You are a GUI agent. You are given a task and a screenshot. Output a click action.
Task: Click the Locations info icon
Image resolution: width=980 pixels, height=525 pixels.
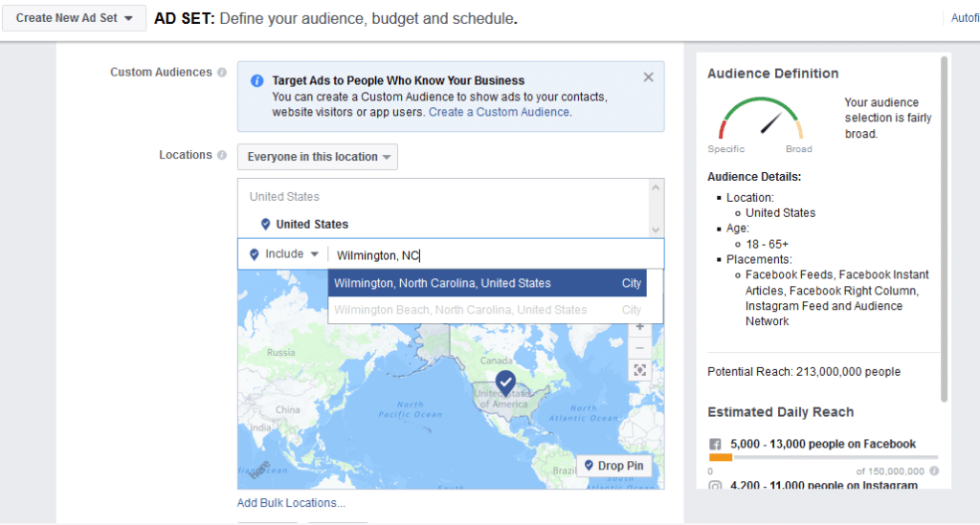tap(222, 155)
